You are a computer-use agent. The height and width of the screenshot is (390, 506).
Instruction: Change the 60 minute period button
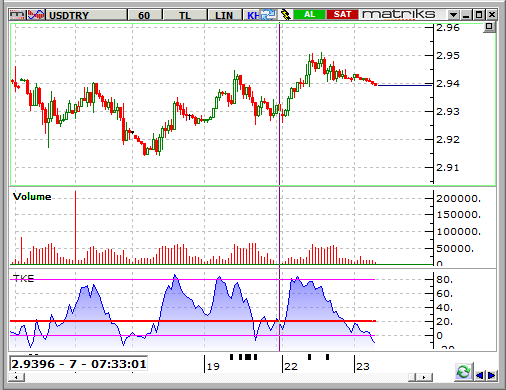[144, 15]
